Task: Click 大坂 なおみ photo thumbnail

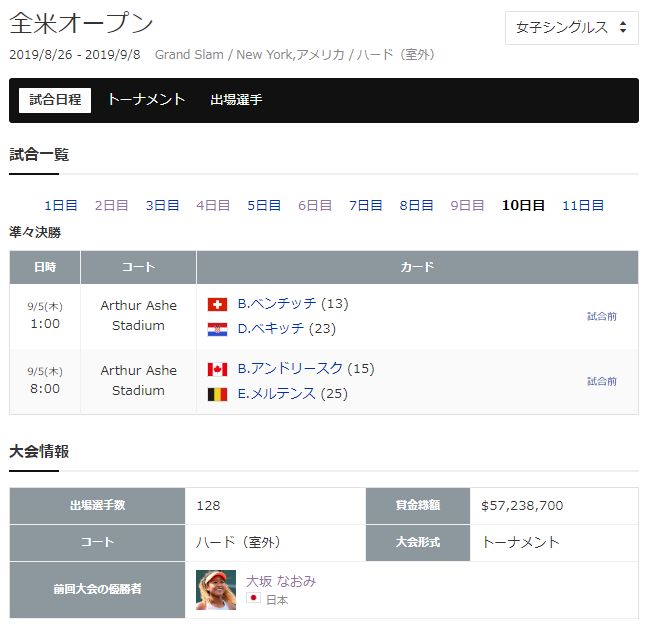Action: [216, 590]
